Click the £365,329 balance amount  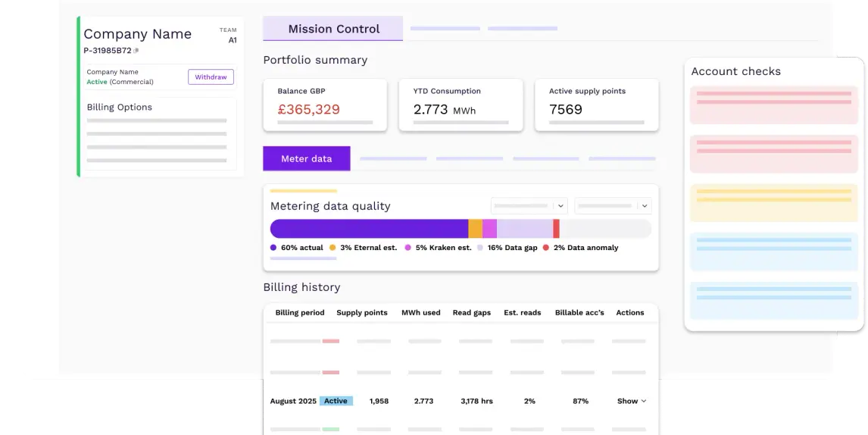click(309, 109)
